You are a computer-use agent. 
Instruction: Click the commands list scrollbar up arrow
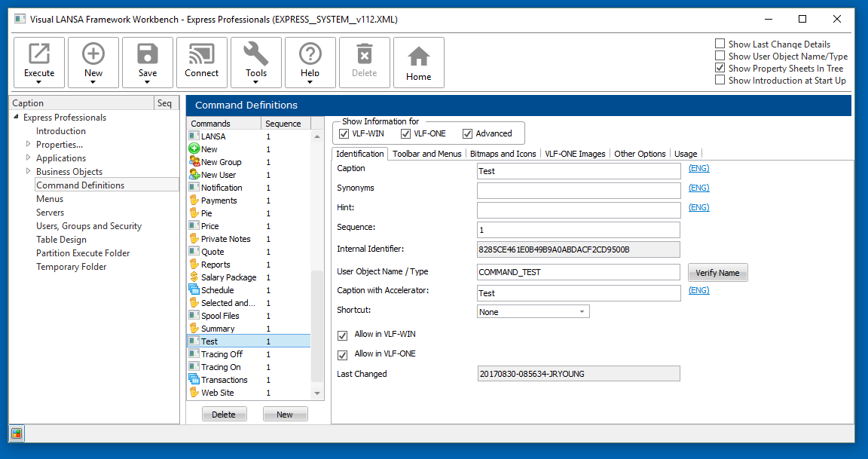(x=317, y=136)
